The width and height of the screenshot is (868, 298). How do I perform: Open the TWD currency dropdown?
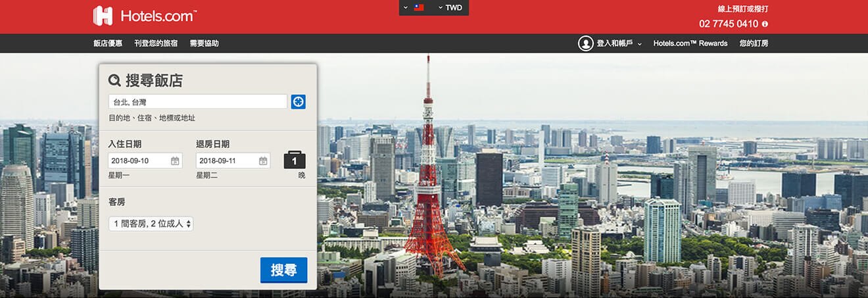[x=450, y=8]
